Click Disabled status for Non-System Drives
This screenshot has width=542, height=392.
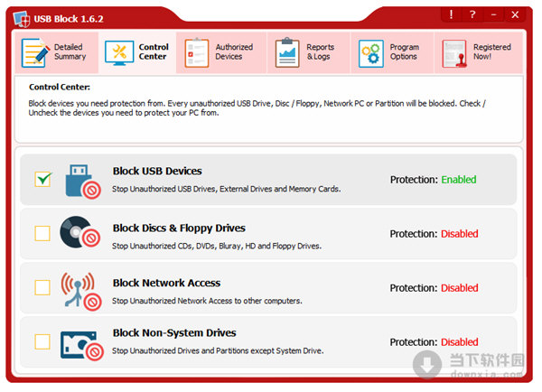coord(460,342)
